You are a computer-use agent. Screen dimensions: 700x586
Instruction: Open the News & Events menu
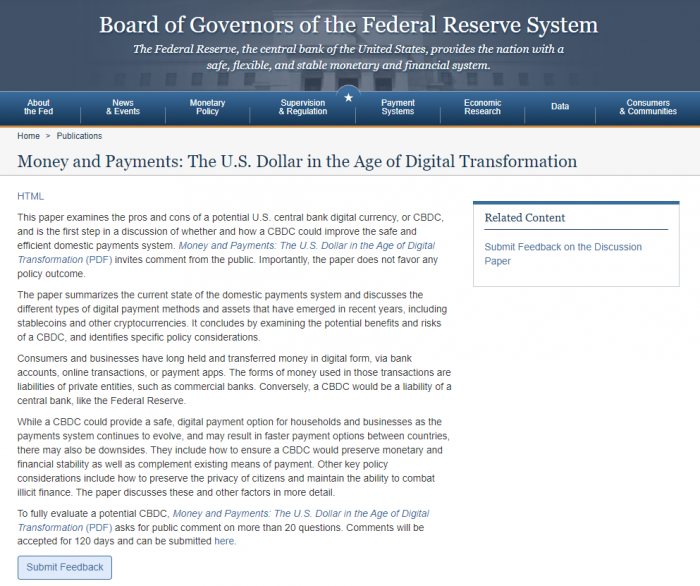pos(123,107)
